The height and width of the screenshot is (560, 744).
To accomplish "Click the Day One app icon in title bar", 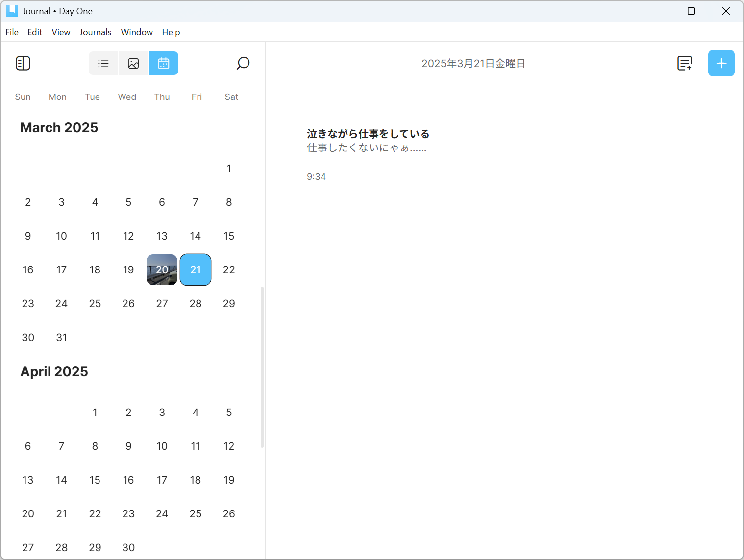I will (x=12, y=11).
